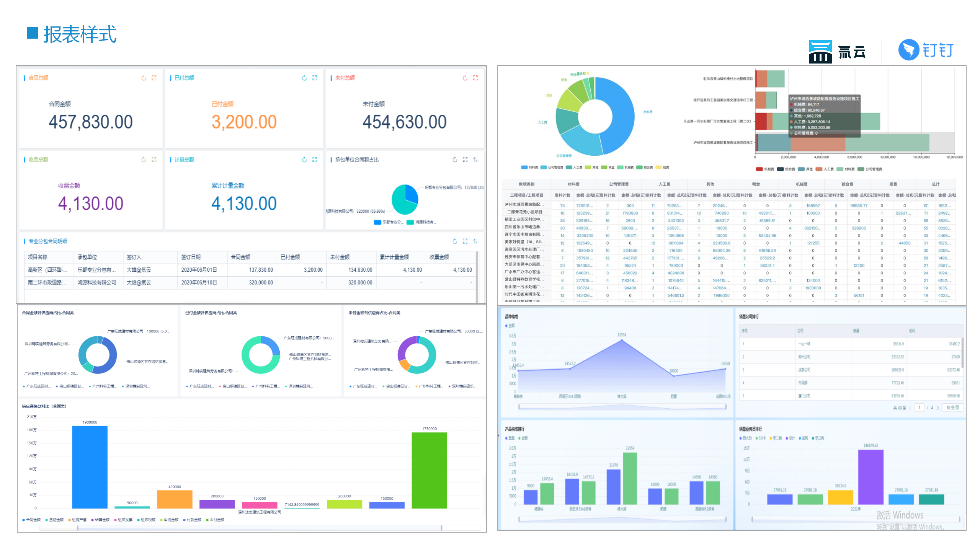Toggle 进度产值 legend series
The height and width of the screenshot is (551, 980).
pos(78,520)
